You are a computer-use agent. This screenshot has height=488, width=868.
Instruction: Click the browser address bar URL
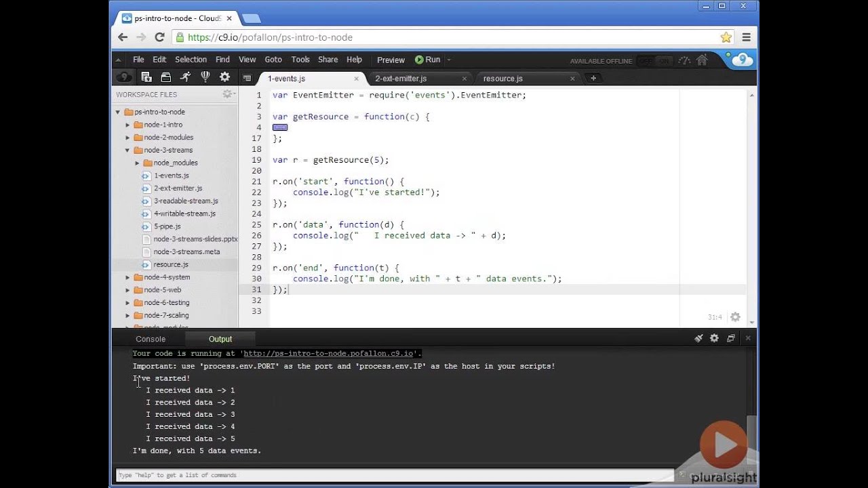270,37
